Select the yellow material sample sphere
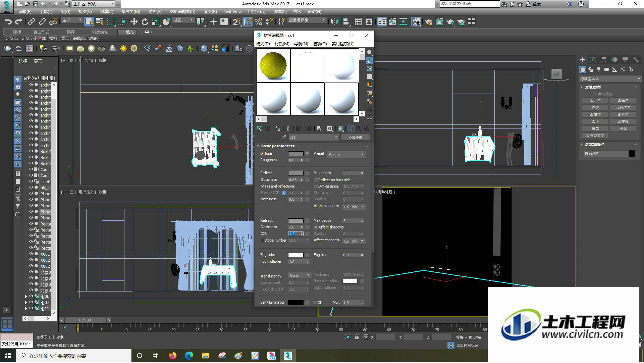This screenshot has width=644, height=363. [x=273, y=66]
